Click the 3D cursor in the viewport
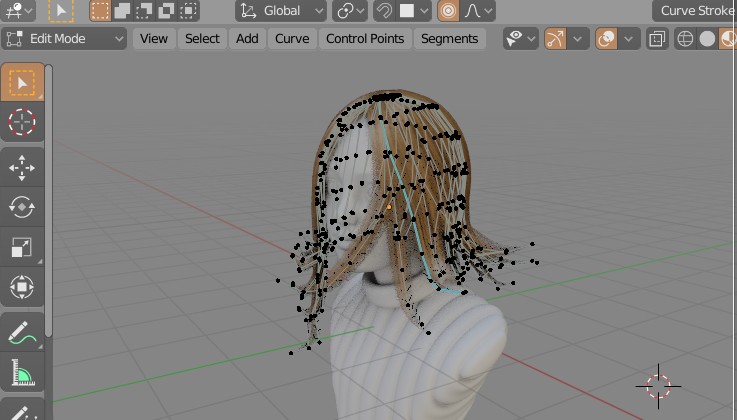The height and width of the screenshot is (420, 737). coord(658,386)
